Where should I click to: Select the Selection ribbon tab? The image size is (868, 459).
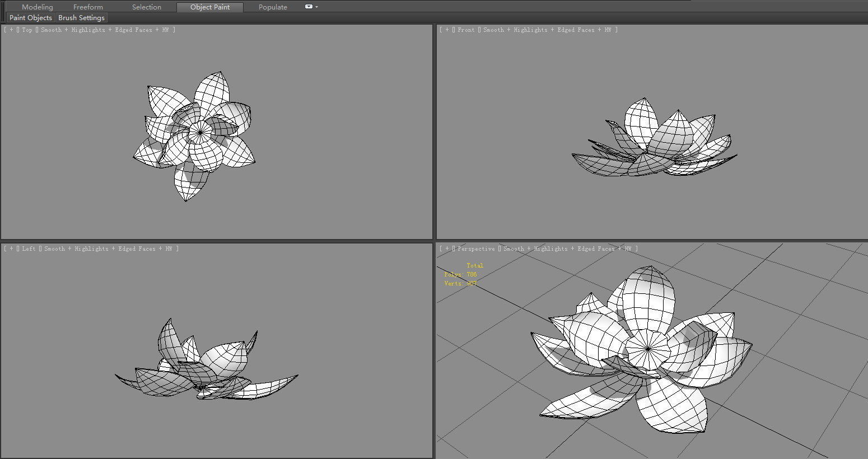[146, 7]
